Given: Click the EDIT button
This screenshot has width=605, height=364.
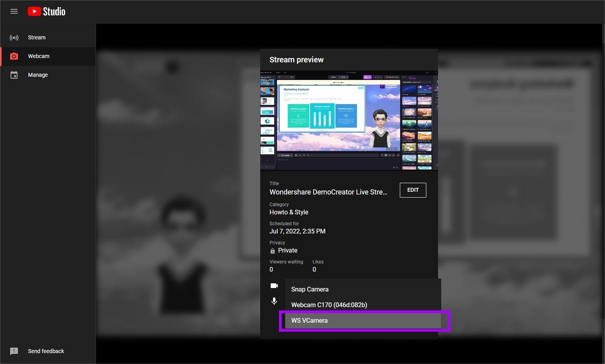Looking at the screenshot, I should [x=413, y=190].
